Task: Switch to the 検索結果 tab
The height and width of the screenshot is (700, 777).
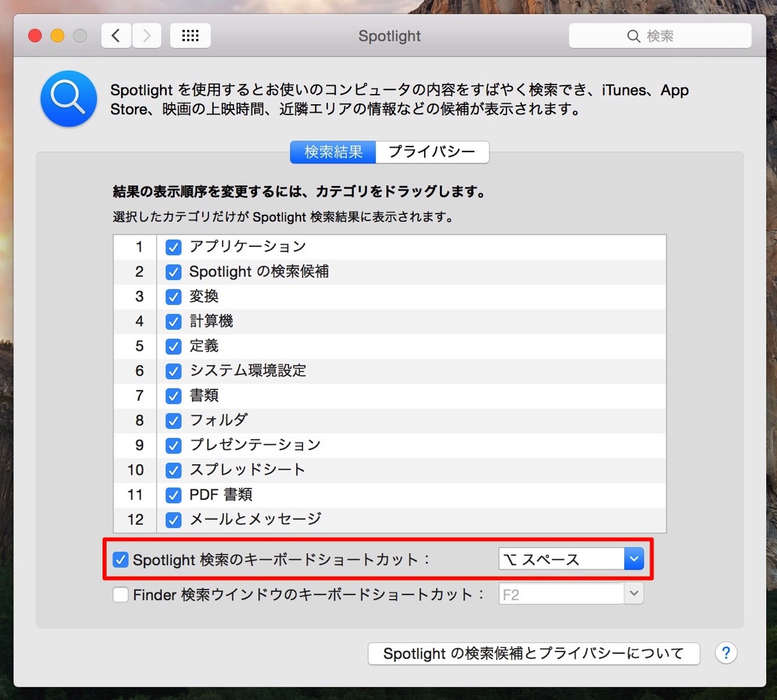Action: tap(333, 152)
